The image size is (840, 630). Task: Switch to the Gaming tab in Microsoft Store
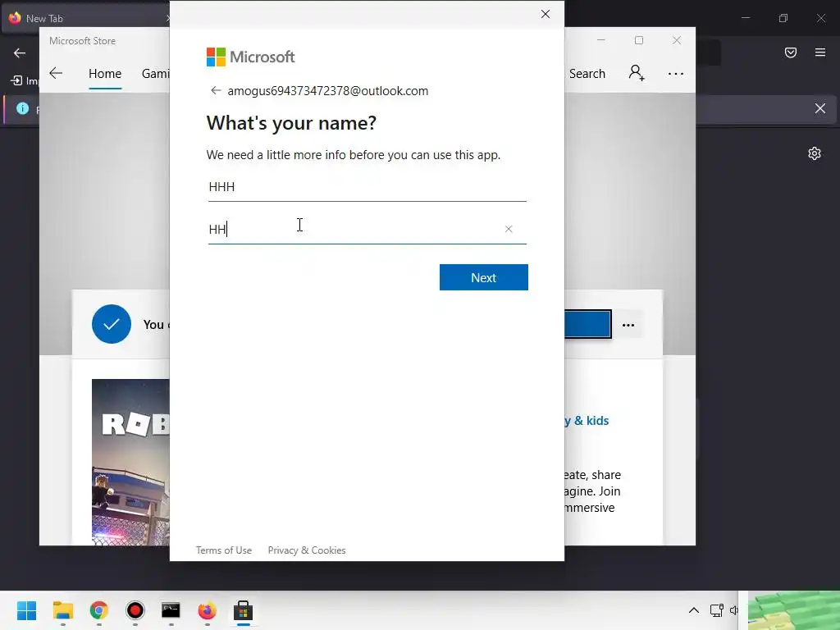click(155, 73)
